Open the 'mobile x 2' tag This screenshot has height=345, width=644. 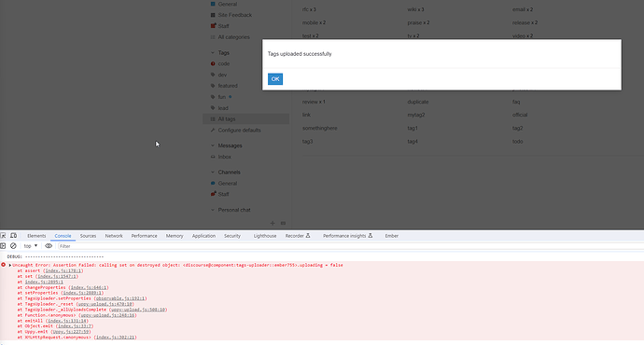click(314, 22)
